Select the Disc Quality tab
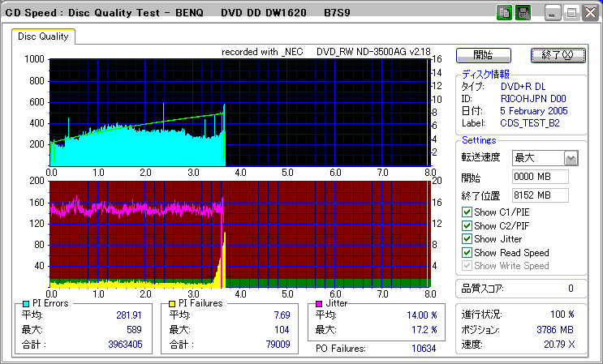603x364 pixels. pos(43,36)
